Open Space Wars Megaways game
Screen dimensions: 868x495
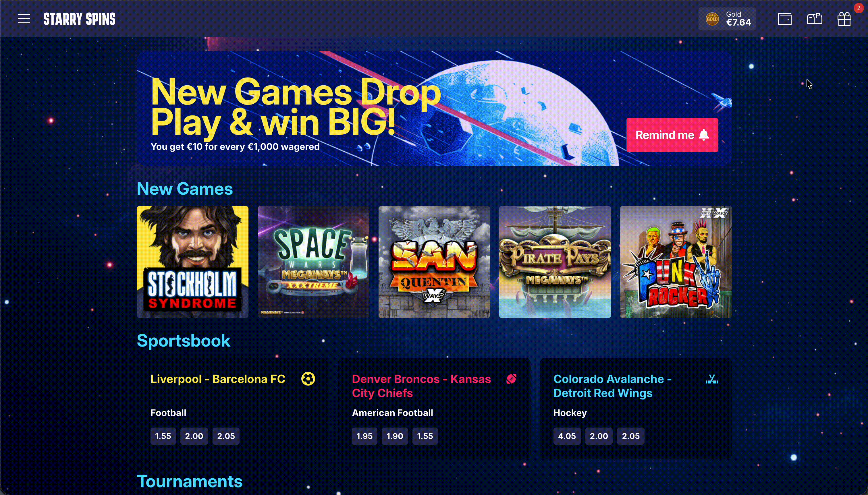point(313,262)
